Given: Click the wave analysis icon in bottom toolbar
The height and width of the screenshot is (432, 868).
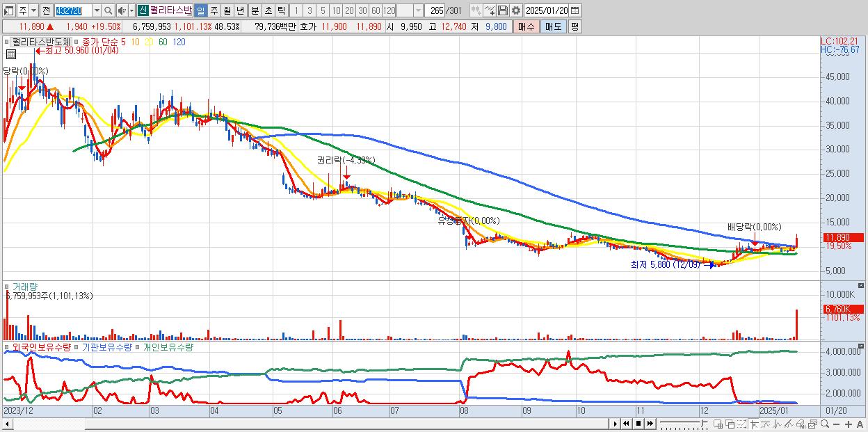Looking at the screenshot, I should click(778, 424).
